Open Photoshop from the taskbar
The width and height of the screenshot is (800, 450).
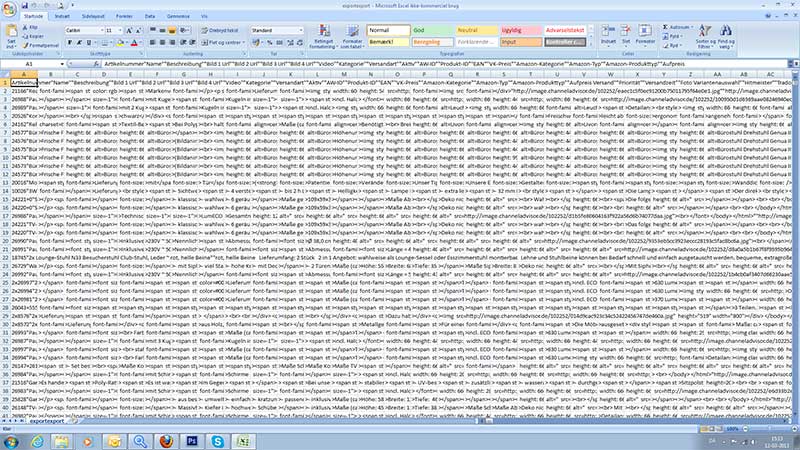point(192,441)
